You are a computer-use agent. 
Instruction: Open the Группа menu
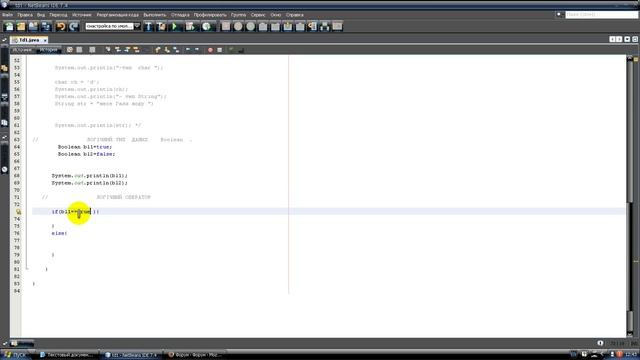pyautogui.click(x=238, y=15)
